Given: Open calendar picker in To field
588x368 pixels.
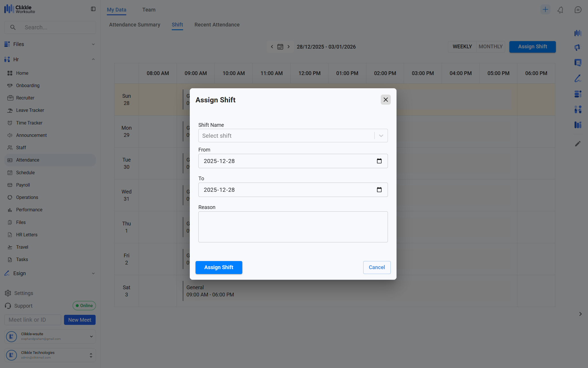Looking at the screenshot, I should tap(379, 190).
